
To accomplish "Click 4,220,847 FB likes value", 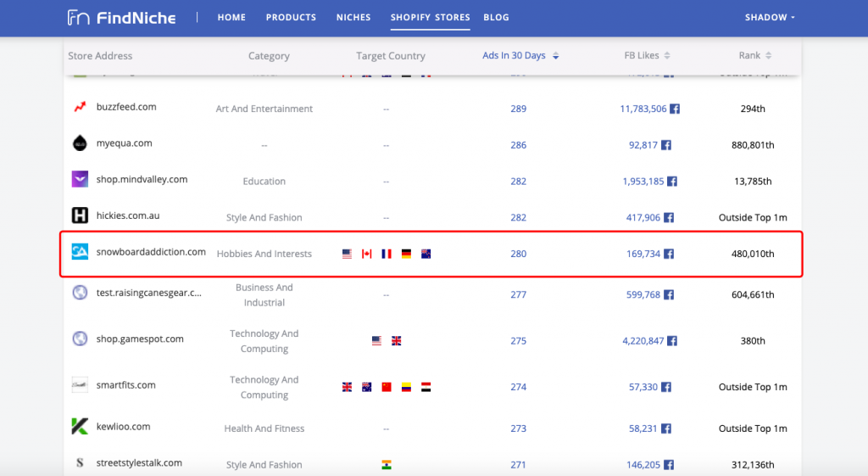I will click(643, 341).
